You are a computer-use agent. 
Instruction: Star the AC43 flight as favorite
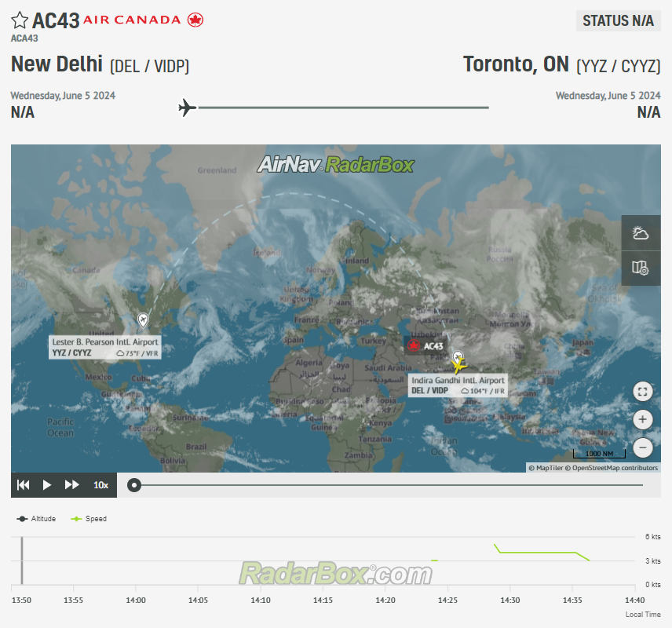pyautogui.click(x=20, y=20)
